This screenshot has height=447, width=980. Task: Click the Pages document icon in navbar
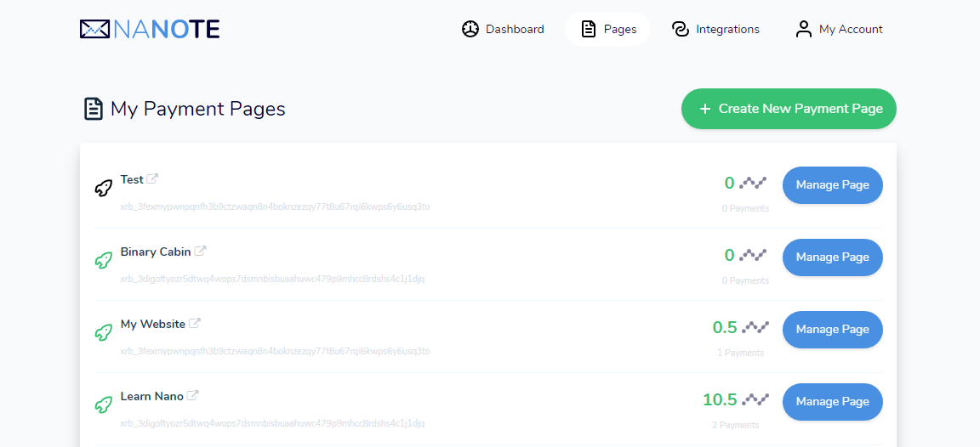(x=588, y=29)
